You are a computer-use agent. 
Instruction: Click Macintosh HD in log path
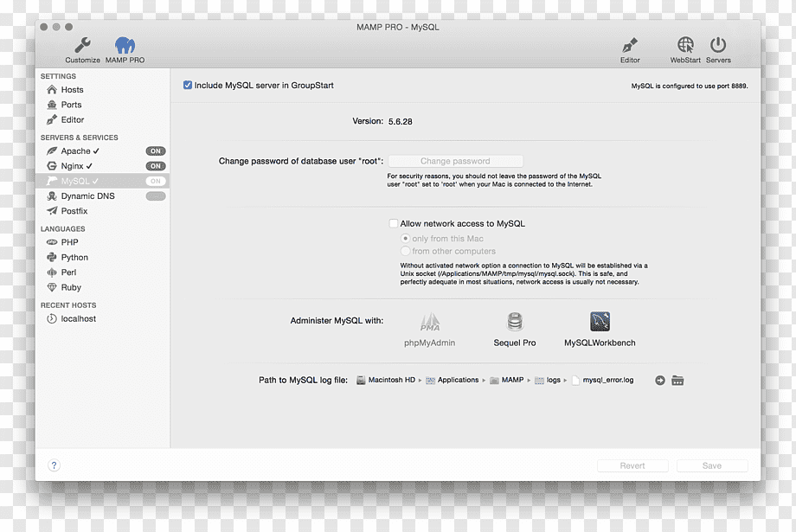pyautogui.click(x=386, y=381)
